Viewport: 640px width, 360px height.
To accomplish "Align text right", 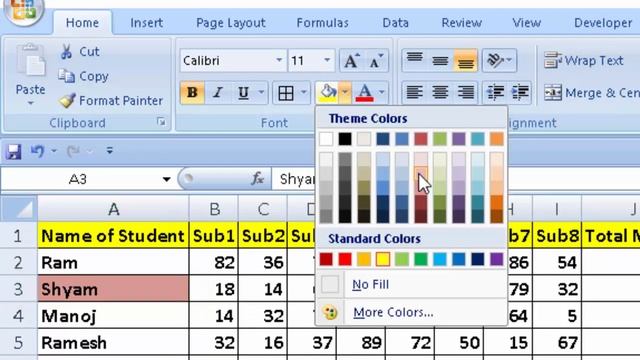I will pos(465,93).
